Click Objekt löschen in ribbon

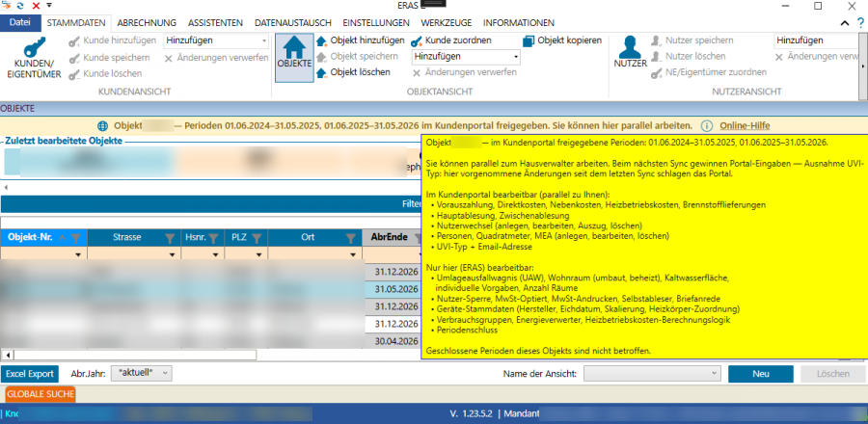coord(354,72)
